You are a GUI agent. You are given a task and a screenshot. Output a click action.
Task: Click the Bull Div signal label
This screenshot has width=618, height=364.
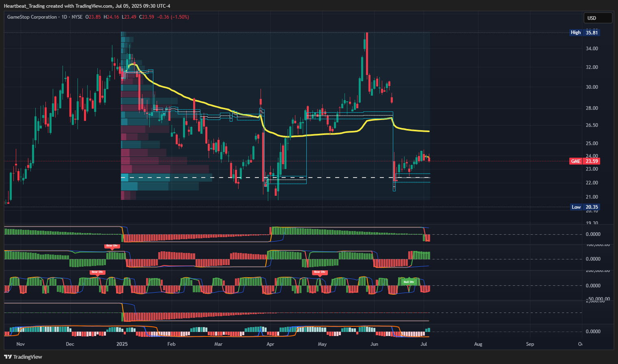[x=409, y=282]
